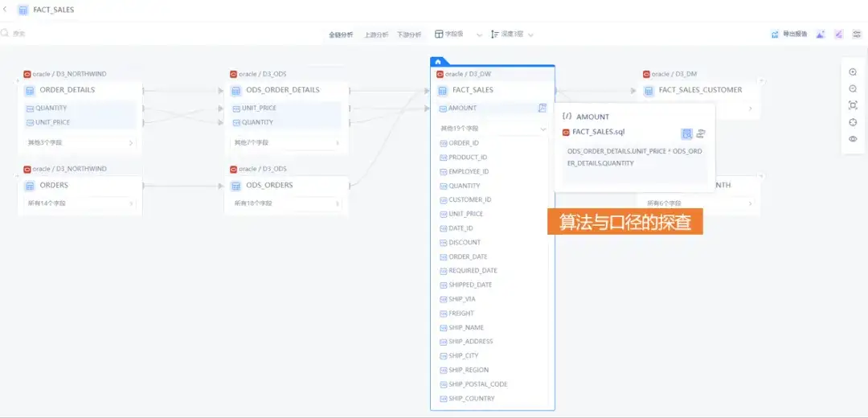Go back using the header back arrow
The height and width of the screenshot is (418, 868).
click(x=6, y=9)
